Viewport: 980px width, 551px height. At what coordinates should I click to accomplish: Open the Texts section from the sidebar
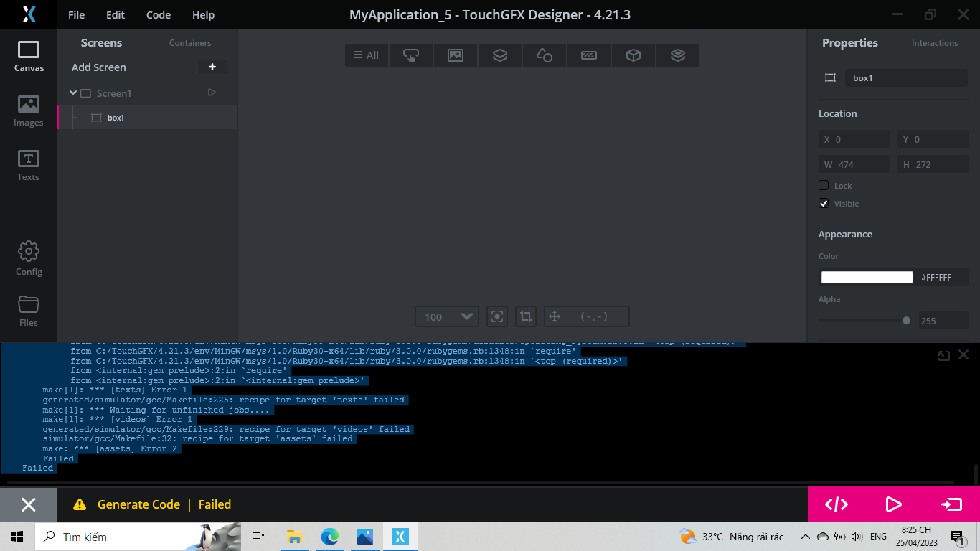29,166
